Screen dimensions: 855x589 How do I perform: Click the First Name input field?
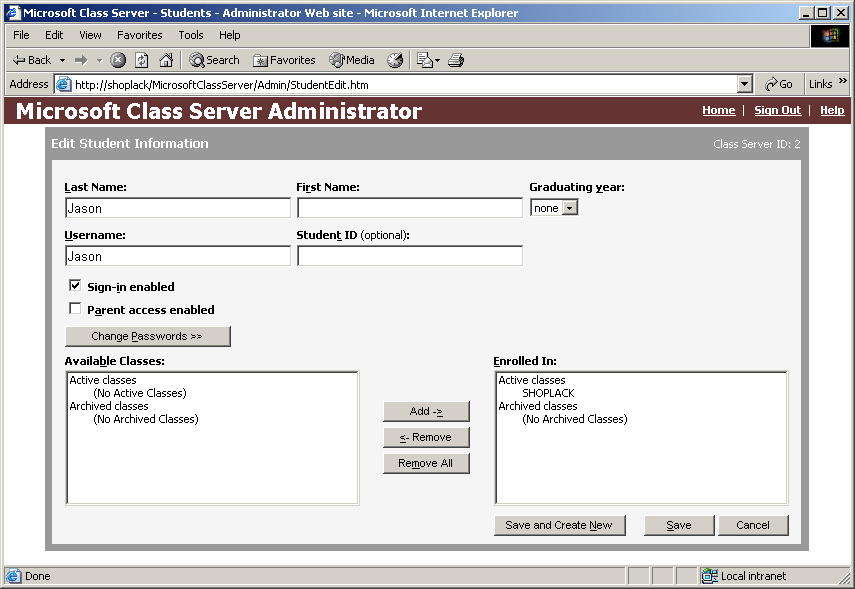tap(410, 208)
